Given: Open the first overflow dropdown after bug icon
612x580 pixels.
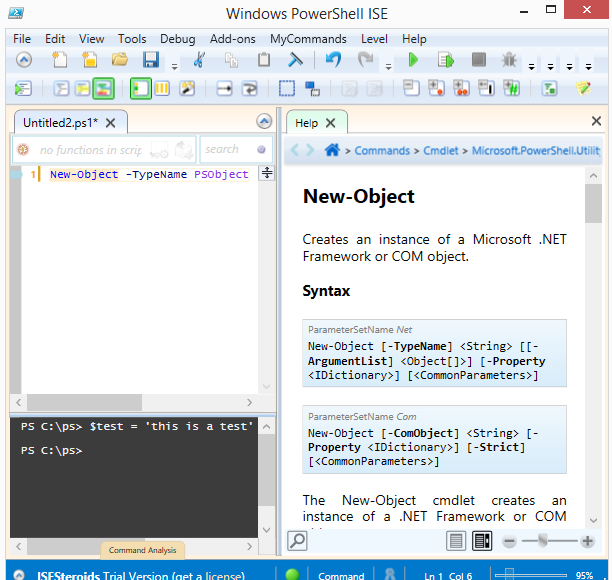Looking at the screenshot, I should pyautogui.click(x=531, y=67).
